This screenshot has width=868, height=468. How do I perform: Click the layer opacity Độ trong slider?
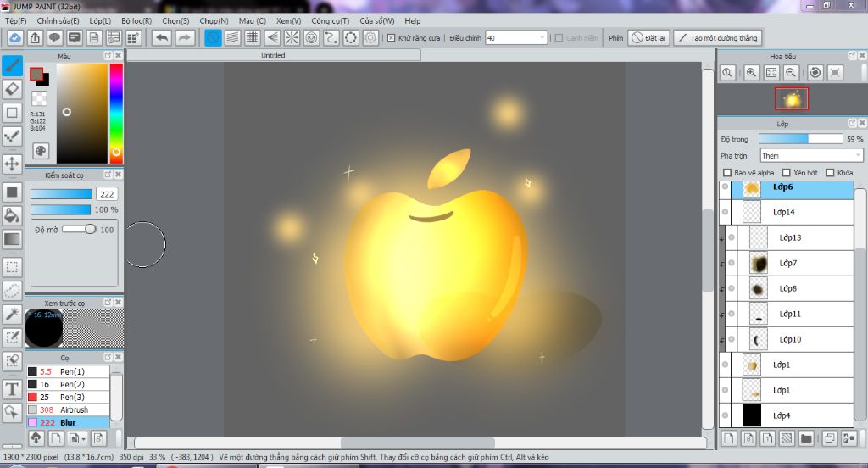point(800,138)
